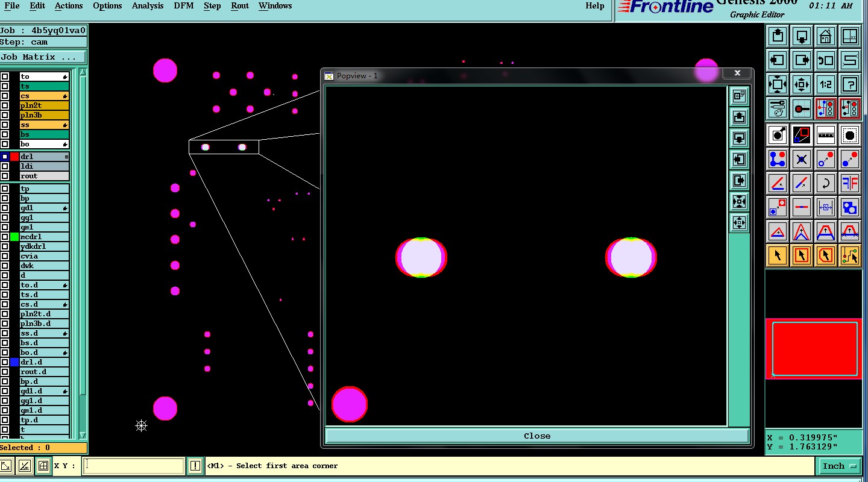Select the mirror F tool
This screenshot has height=482, width=868.
click(x=849, y=183)
